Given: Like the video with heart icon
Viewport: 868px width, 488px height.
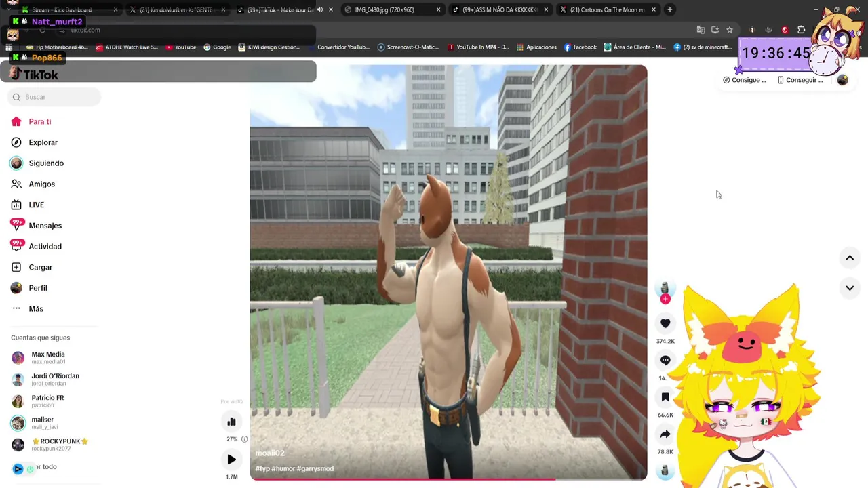Looking at the screenshot, I should tap(665, 323).
